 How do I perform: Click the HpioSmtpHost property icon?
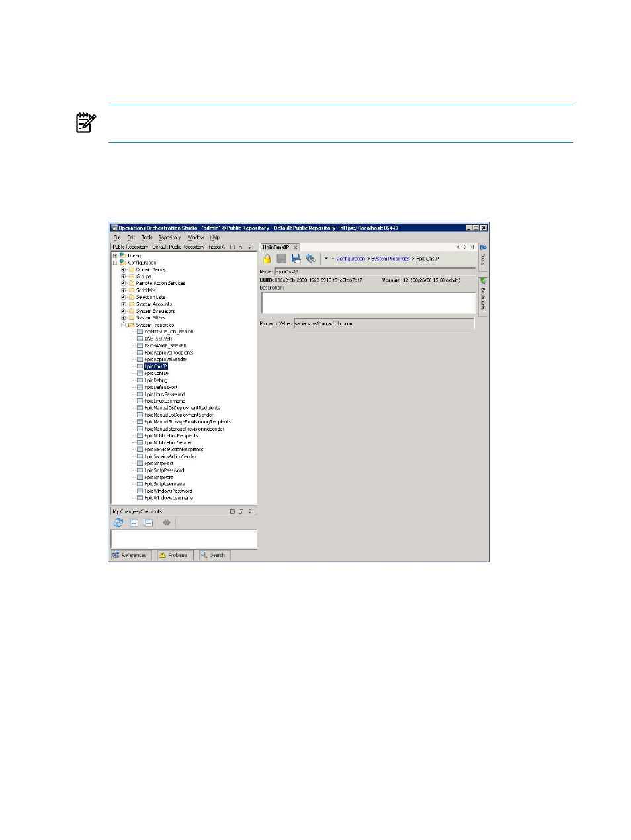[140, 464]
